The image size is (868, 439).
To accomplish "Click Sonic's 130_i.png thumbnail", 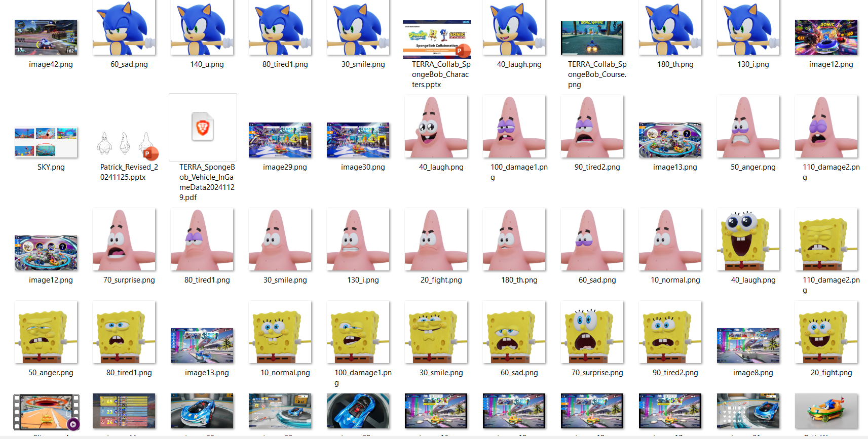I will click(748, 27).
